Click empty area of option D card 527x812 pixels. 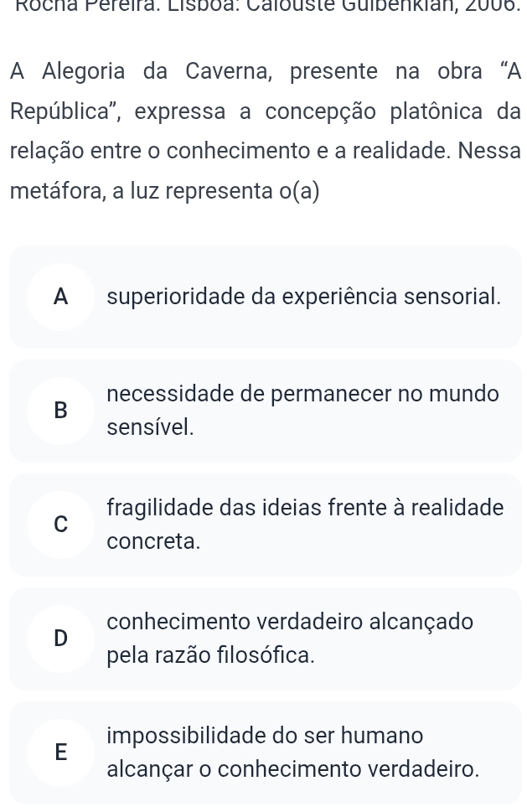tap(414, 658)
